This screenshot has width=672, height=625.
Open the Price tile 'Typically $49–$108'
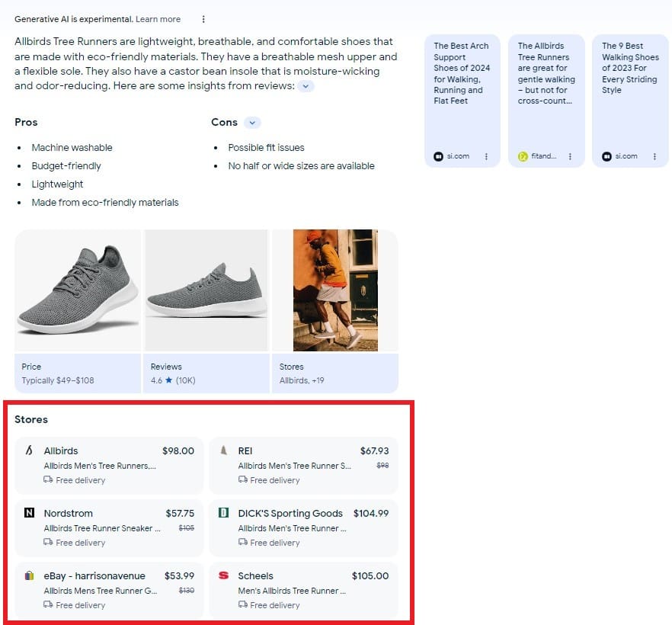pos(78,373)
